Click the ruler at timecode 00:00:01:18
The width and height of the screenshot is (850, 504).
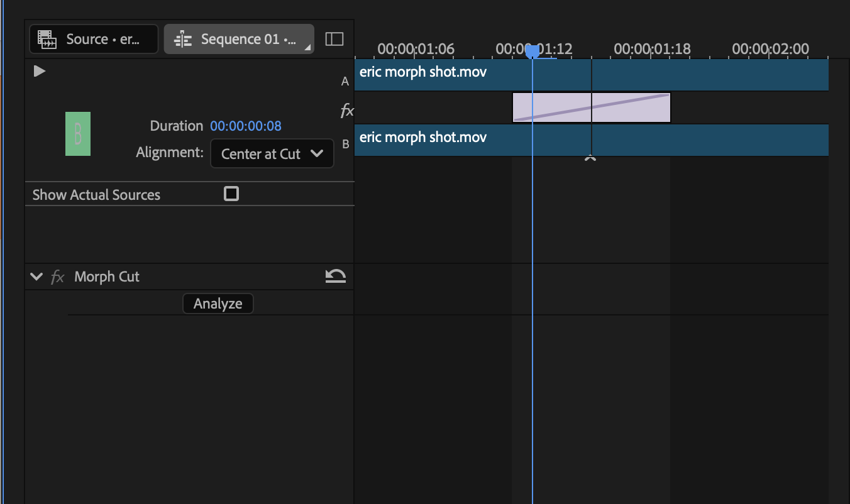pos(652,49)
